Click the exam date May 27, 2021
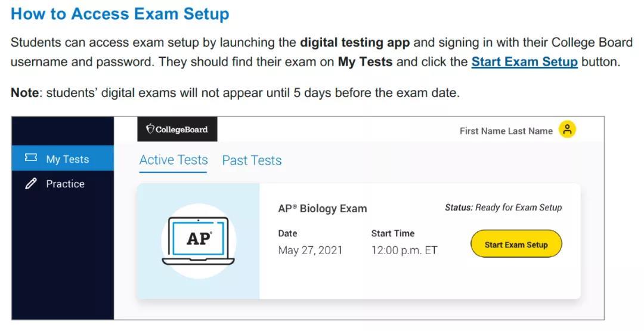644x331 pixels. (310, 250)
